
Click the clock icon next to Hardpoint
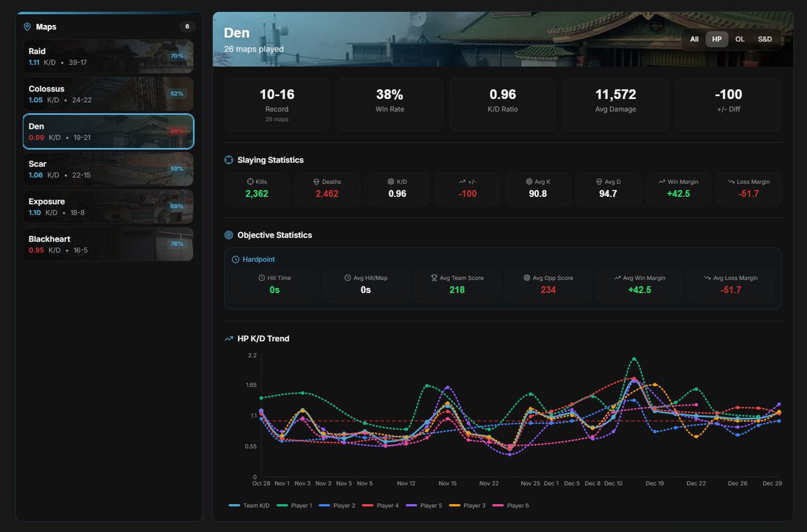pyautogui.click(x=235, y=258)
